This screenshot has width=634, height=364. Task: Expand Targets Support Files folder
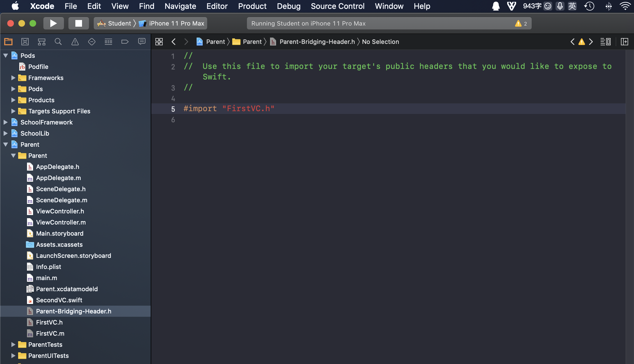tap(13, 111)
